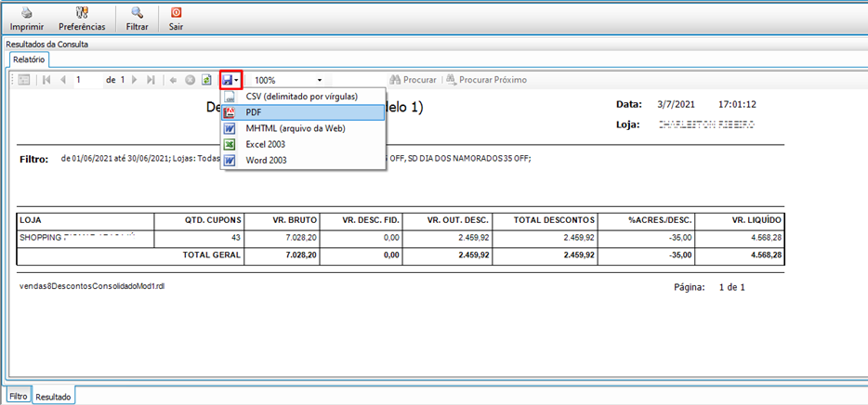The height and width of the screenshot is (405, 868).
Task: Click the back to parent report arrow
Action: tap(173, 80)
